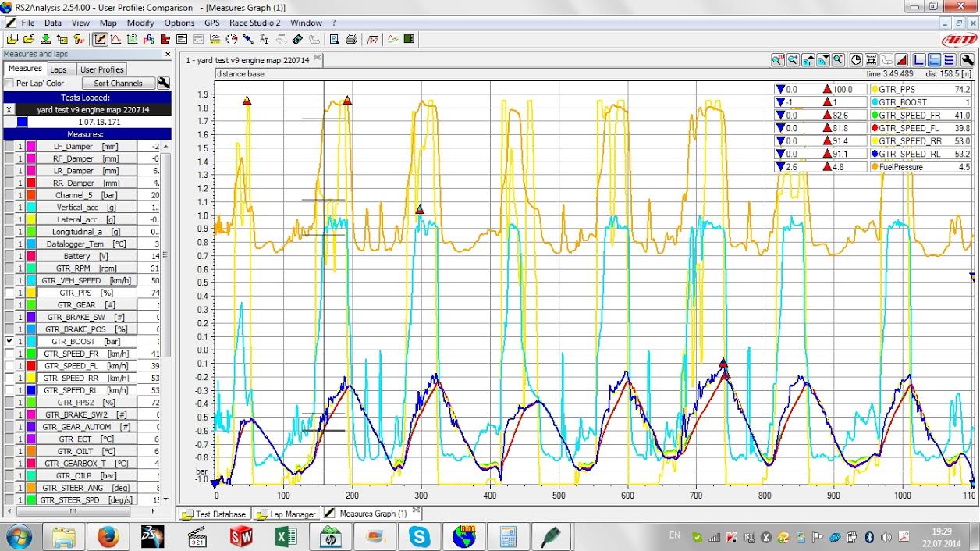Click the print toolbar icon
The height and width of the screenshot is (551, 980).
pos(351,39)
